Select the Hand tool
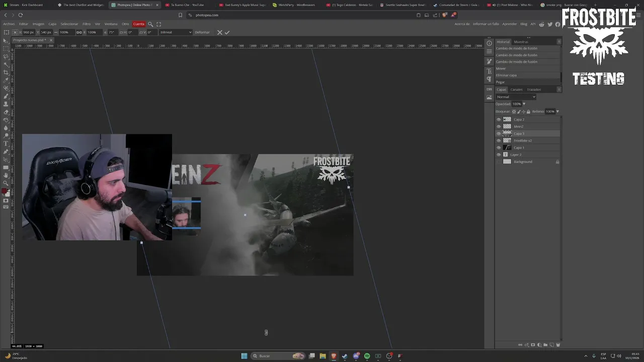Viewport: 644px width, 362px height. pos(6,175)
